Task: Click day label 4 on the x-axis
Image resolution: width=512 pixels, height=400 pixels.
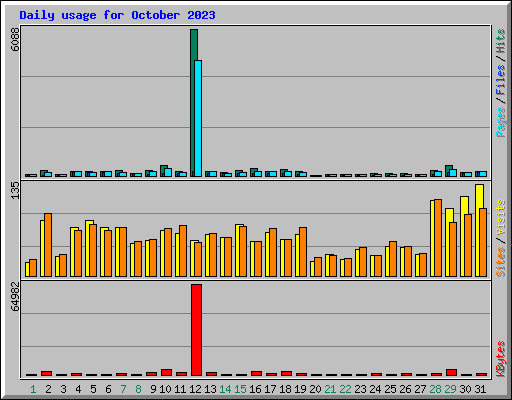Action: pyautogui.click(x=78, y=389)
